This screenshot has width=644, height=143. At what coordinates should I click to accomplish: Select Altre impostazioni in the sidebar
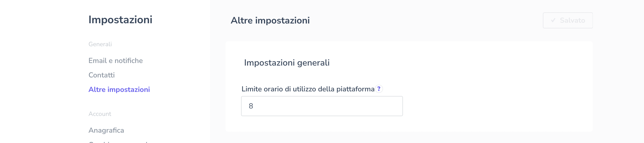coord(119,90)
